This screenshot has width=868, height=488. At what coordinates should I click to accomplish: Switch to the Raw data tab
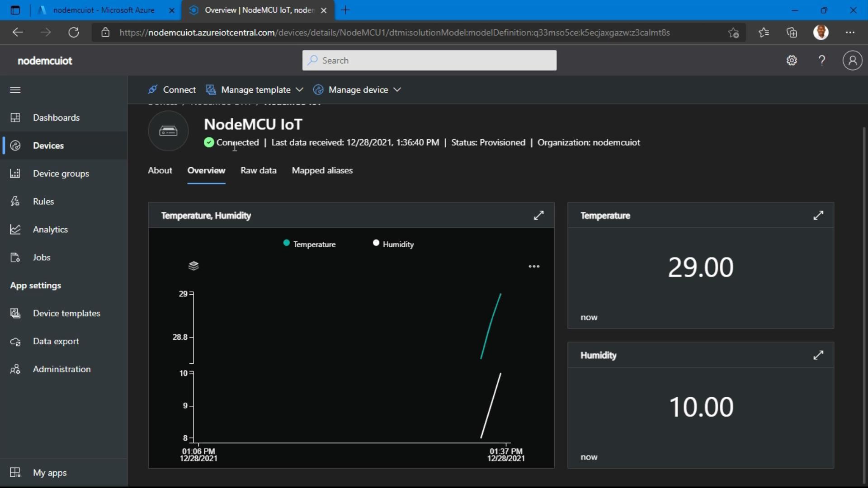coord(258,170)
